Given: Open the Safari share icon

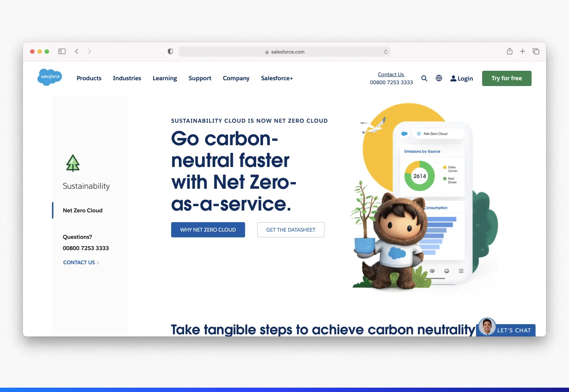Looking at the screenshot, I should pyautogui.click(x=509, y=51).
